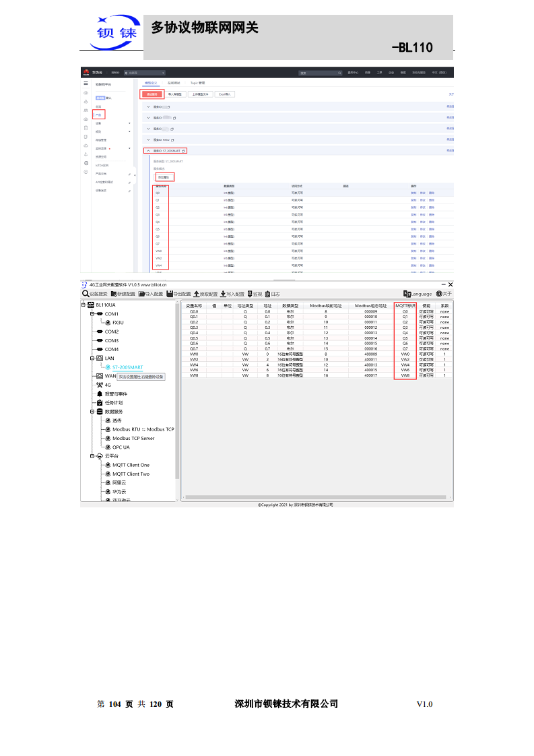Screen dimensions: 534x756
Task: Click the 导入库模型 button
Action: (175, 94)
